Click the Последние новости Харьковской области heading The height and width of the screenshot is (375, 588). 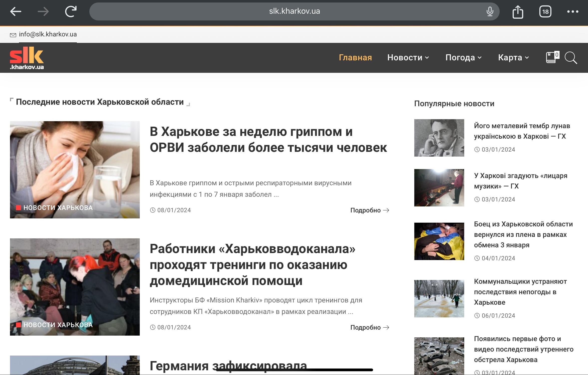100,102
